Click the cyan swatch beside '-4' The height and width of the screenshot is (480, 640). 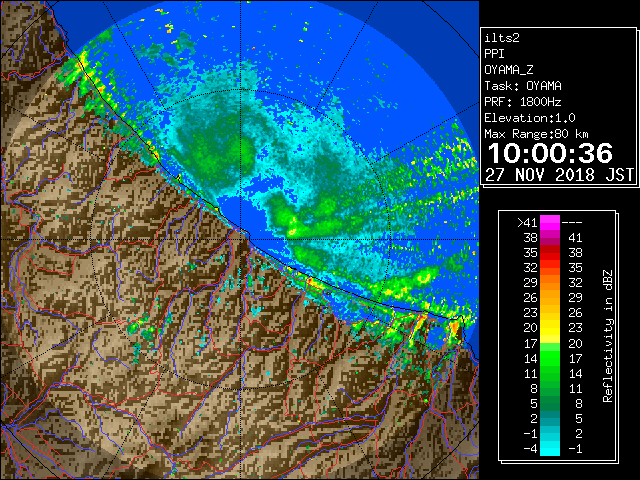[550, 448]
